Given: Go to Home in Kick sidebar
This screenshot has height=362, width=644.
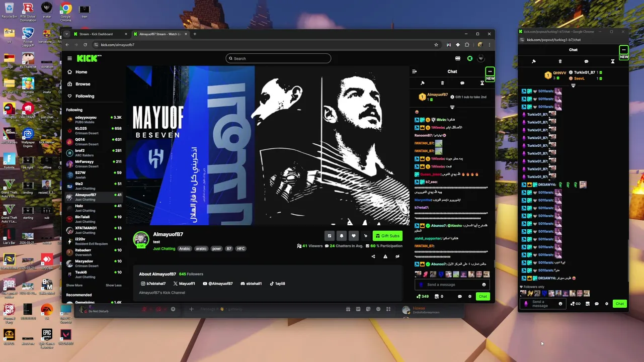Looking at the screenshot, I should coord(78,72).
